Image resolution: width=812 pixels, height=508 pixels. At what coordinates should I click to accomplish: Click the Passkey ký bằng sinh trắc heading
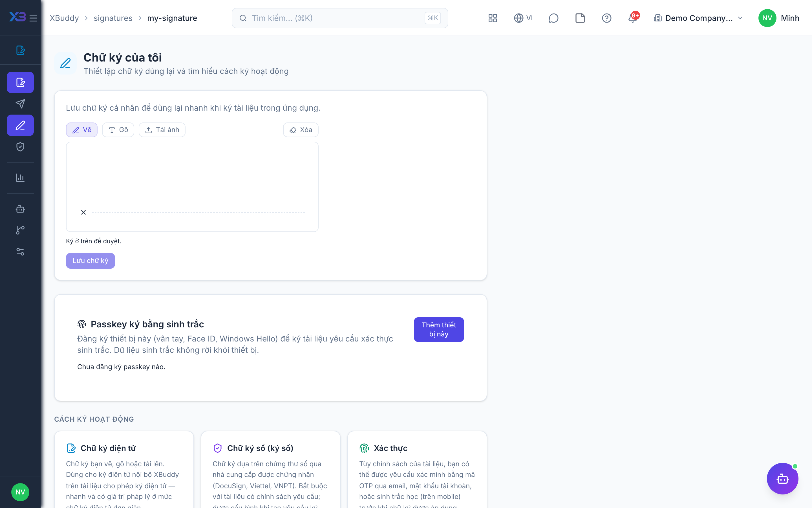click(x=147, y=324)
